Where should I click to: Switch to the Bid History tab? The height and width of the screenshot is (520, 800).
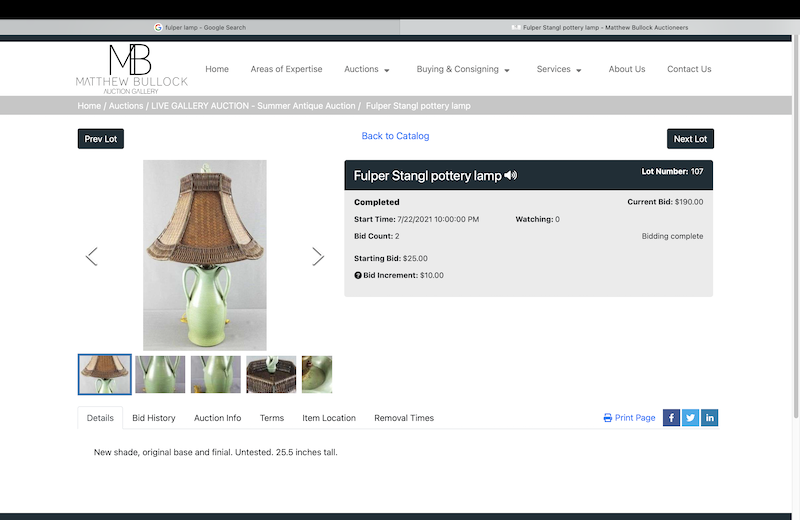(x=154, y=418)
